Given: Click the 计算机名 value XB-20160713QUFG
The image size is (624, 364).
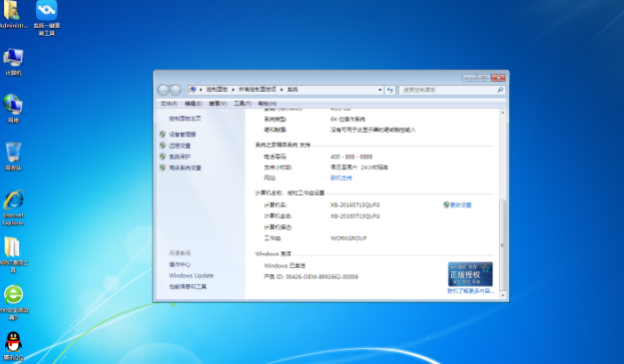Looking at the screenshot, I should (355, 205).
